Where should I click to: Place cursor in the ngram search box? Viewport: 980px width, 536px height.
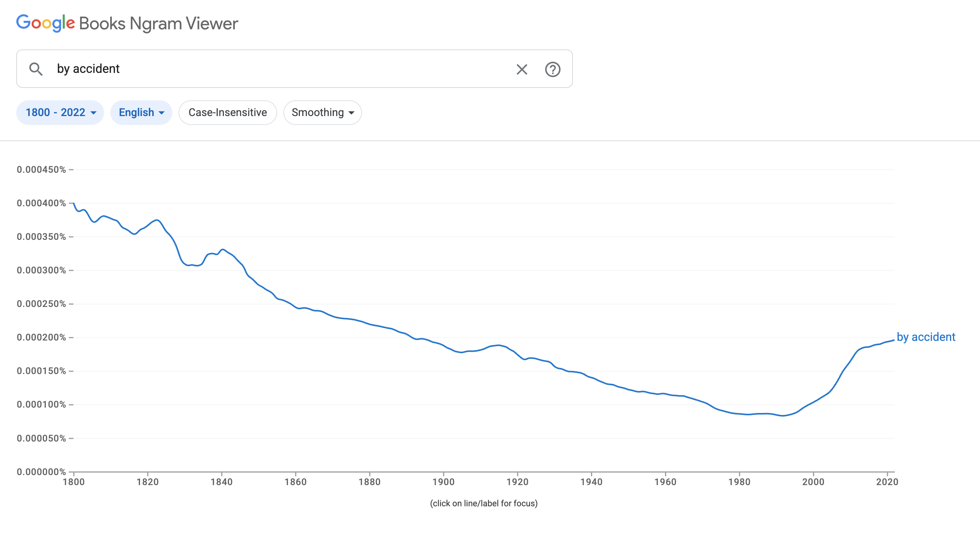pyautogui.click(x=270, y=69)
